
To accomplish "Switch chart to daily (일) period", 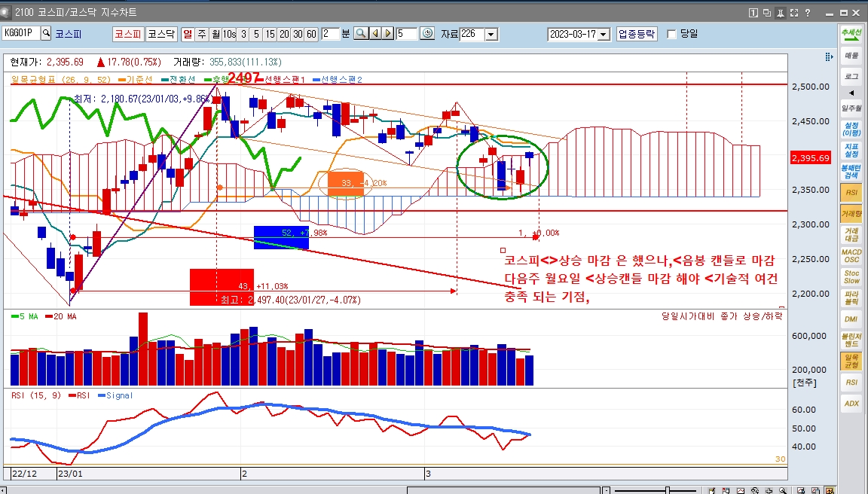I will [x=188, y=34].
